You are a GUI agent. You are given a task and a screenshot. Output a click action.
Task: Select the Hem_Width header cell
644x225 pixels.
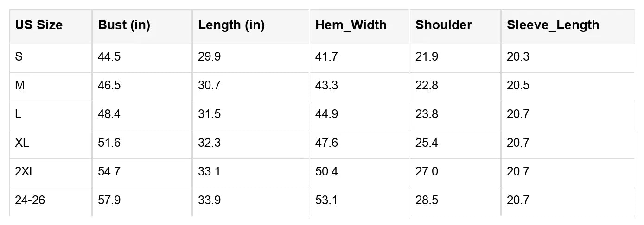(x=351, y=25)
